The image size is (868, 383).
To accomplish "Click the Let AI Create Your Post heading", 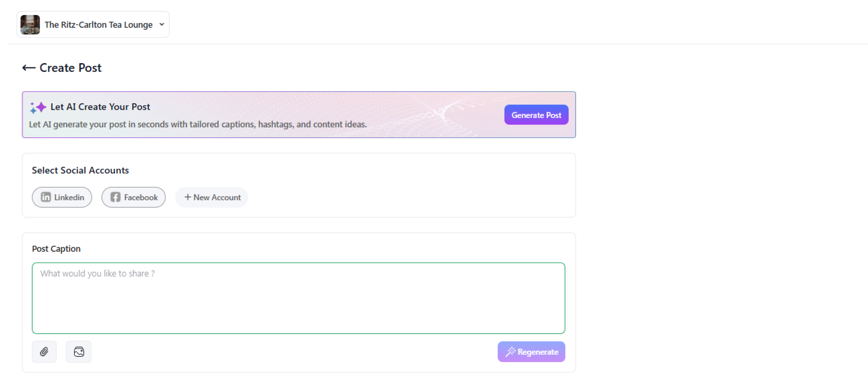I will click(x=100, y=107).
